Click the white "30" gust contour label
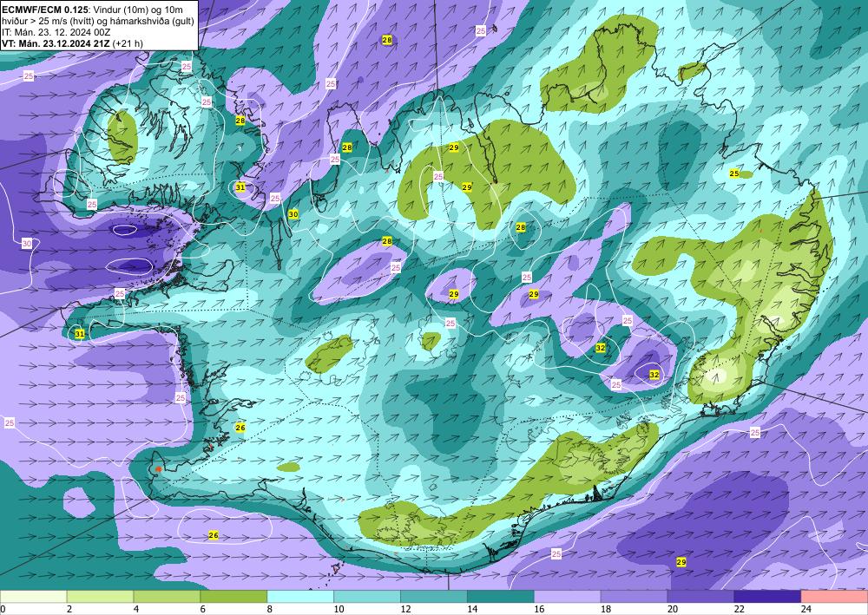The height and width of the screenshot is (615, 868). click(x=27, y=244)
